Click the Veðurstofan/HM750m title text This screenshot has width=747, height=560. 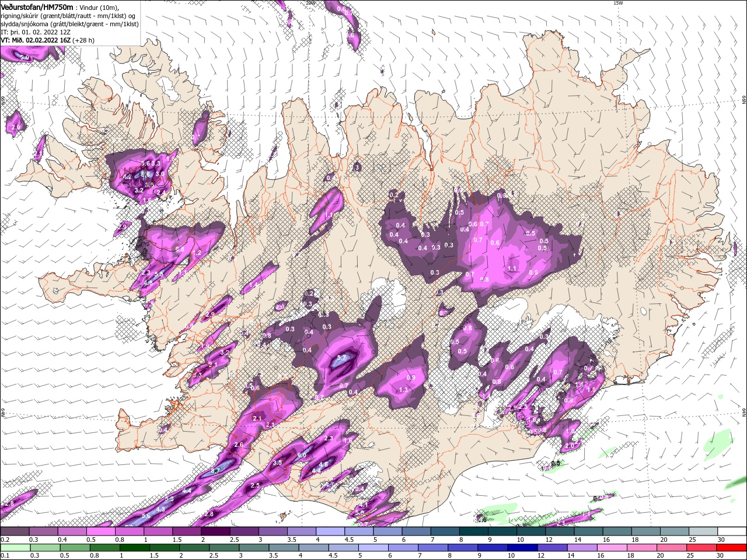(37, 6)
